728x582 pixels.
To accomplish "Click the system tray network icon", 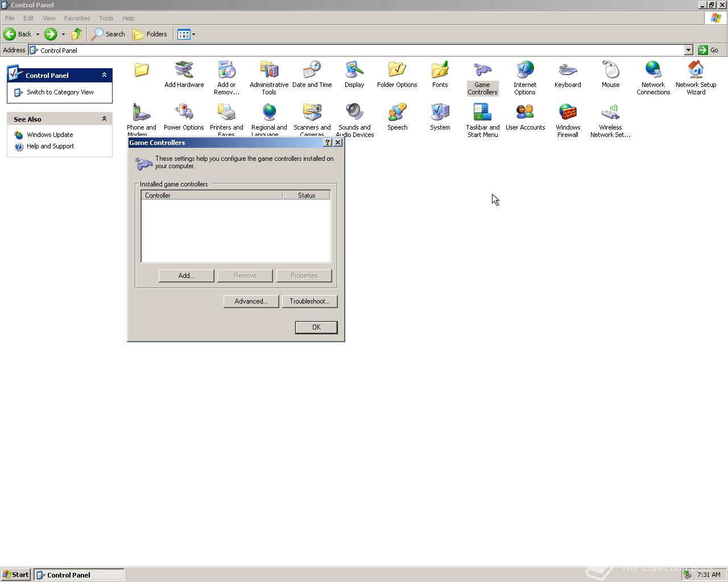I will pos(688,575).
